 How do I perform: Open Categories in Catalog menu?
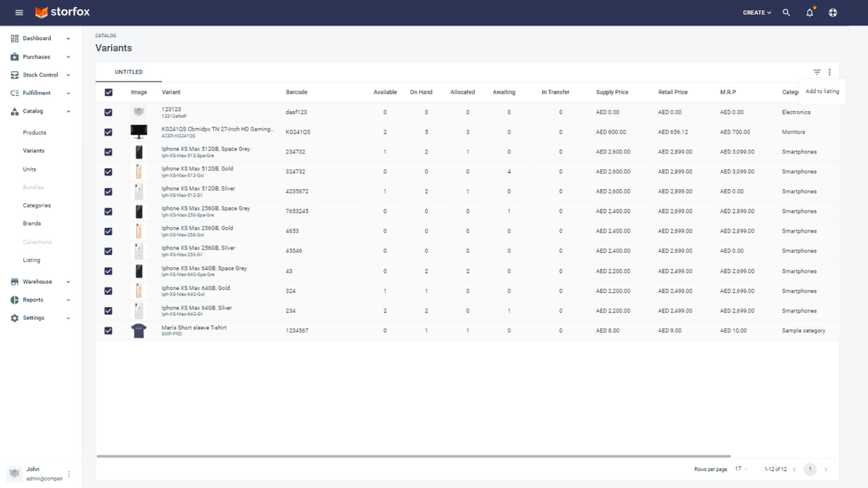click(37, 205)
